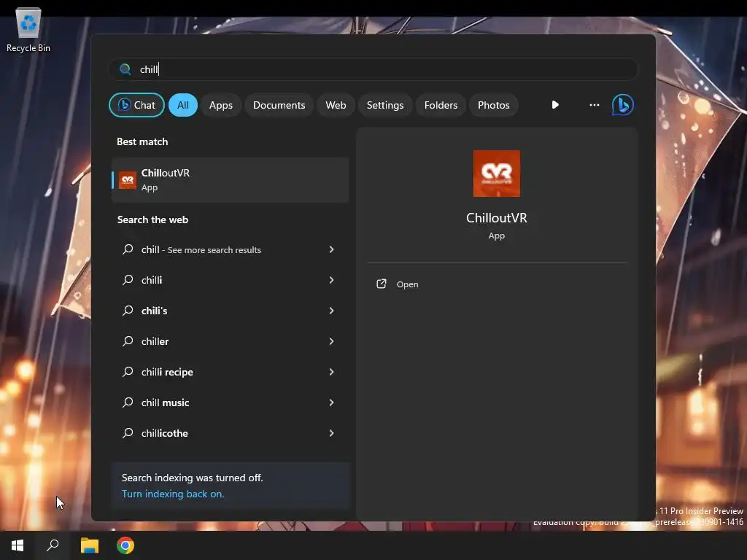Open the three-dot more options menu

point(594,105)
